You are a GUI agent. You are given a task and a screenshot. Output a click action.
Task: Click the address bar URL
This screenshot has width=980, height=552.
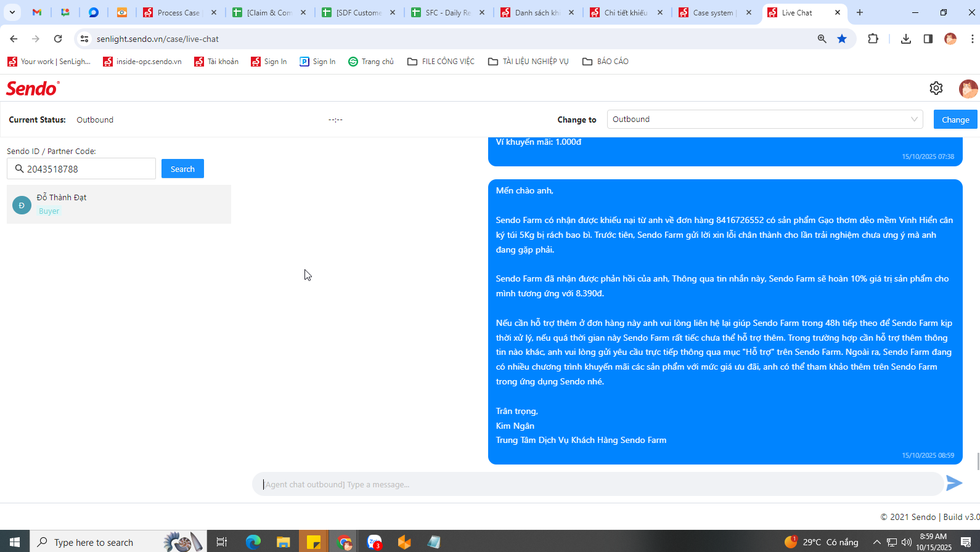(158, 39)
